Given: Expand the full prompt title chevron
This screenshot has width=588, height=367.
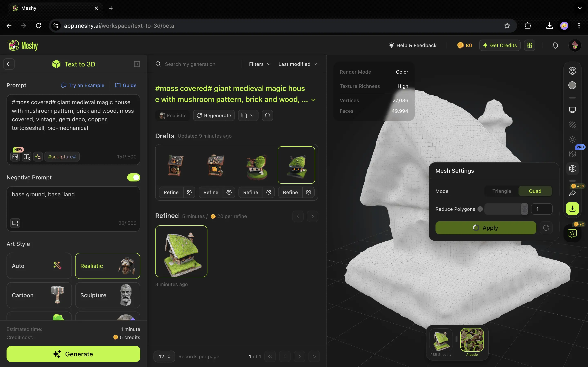Looking at the screenshot, I should pos(313,99).
